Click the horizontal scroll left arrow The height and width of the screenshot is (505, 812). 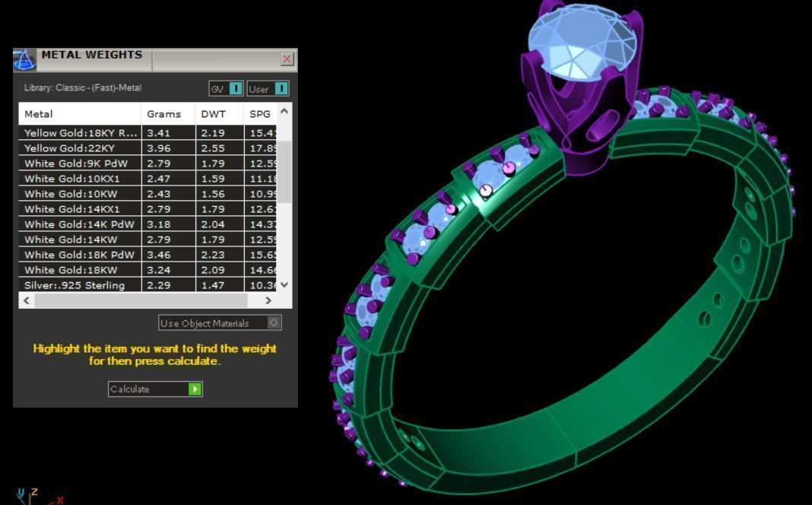(27, 300)
